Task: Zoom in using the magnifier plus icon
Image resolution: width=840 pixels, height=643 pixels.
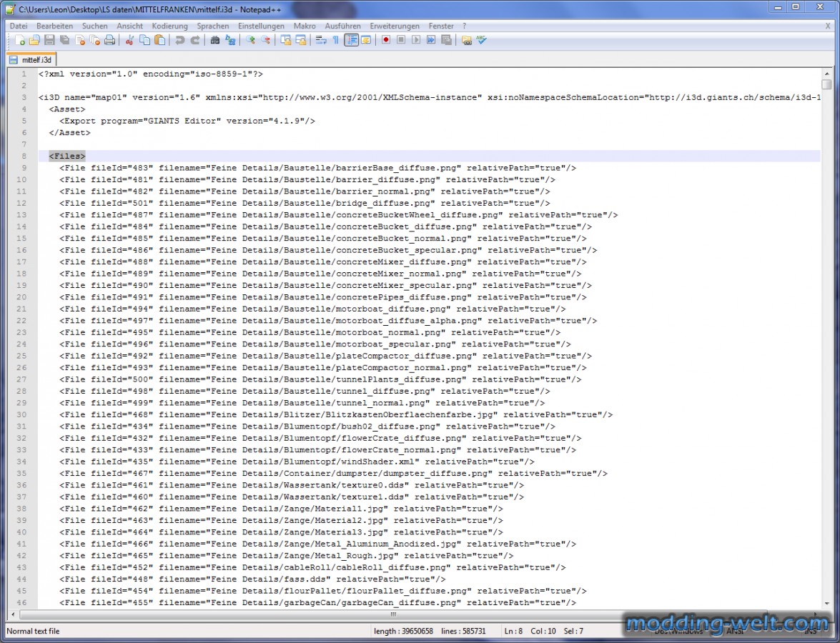Action: pos(249,40)
